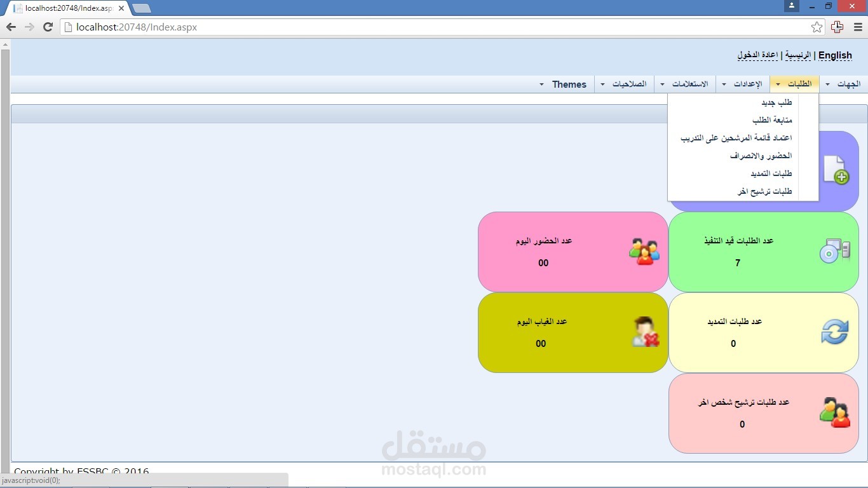Click the عدد طلبات ترشيح شخص اخر label
868x488 pixels.
click(x=744, y=402)
